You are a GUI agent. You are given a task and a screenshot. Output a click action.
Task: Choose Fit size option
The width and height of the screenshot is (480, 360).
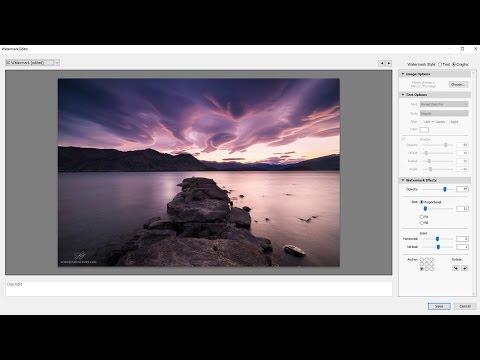tap(422, 217)
